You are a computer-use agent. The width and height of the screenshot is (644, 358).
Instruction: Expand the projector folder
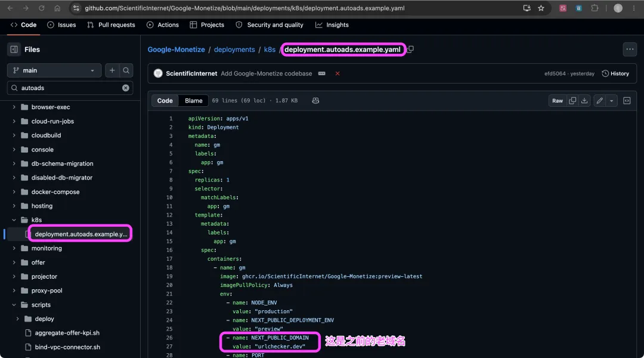coord(14,277)
